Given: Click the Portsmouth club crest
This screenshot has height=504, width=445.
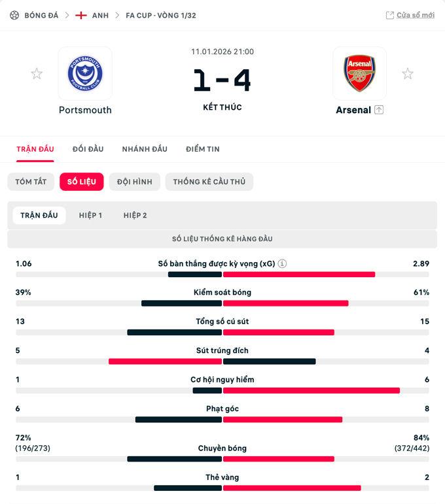Looking at the screenshot, I should (x=85, y=73).
